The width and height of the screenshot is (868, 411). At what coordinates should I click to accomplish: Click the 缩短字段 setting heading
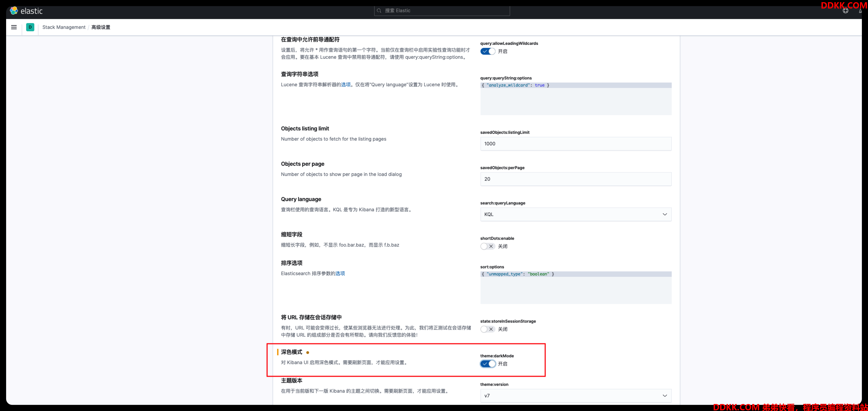click(x=292, y=235)
